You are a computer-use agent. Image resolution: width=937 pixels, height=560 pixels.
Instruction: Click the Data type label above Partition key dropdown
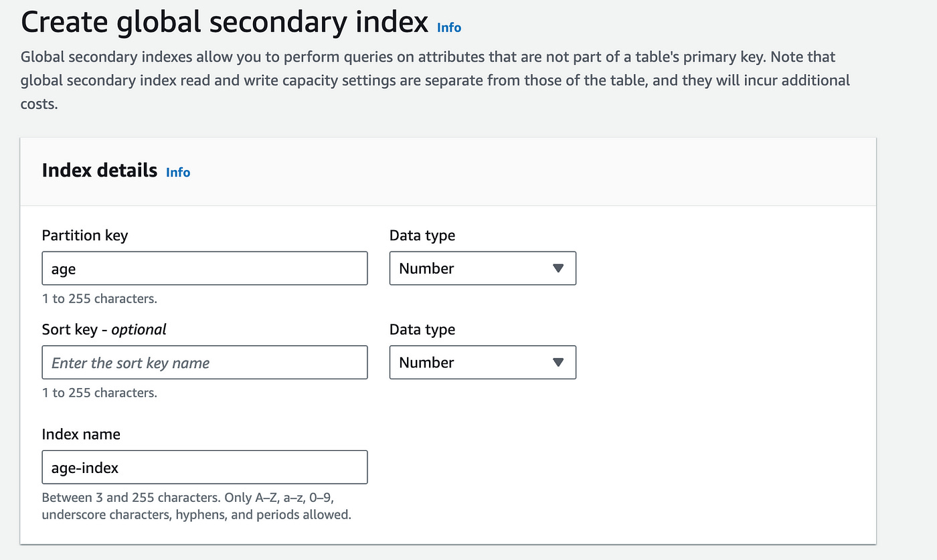(422, 236)
